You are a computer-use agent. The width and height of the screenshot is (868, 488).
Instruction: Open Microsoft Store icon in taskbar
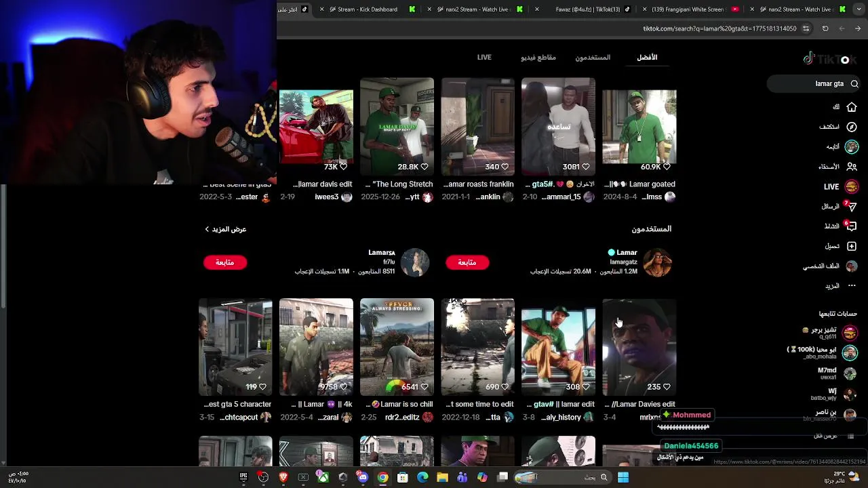tap(403, 477)
